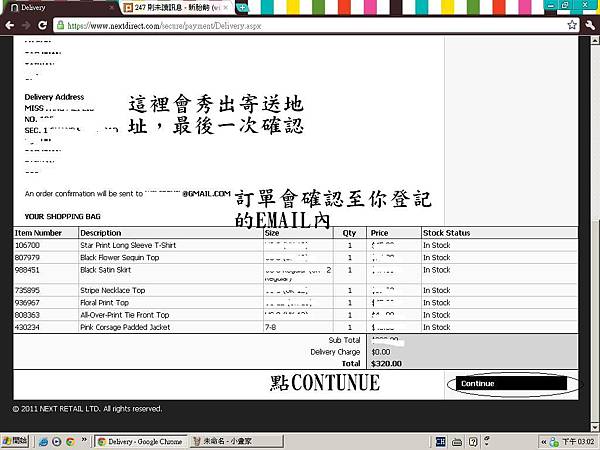Click the page scrollbar up arrow
The height and width of the screenshot is (450, 600).
click(595, 40)
